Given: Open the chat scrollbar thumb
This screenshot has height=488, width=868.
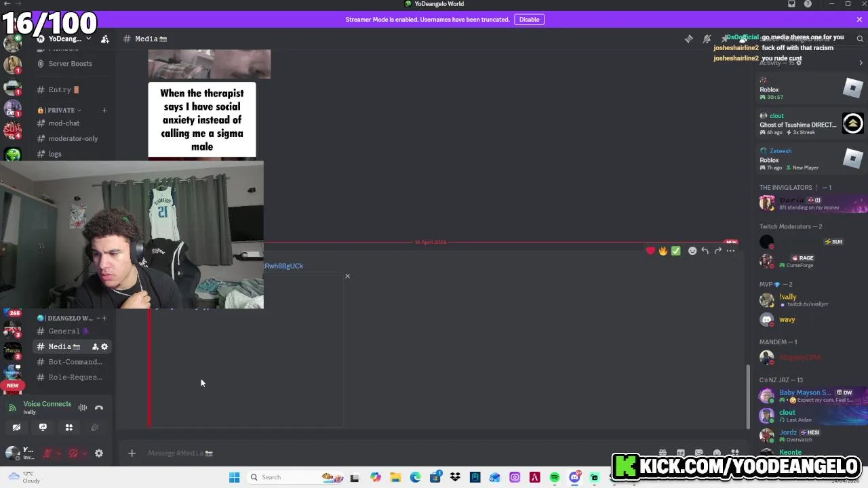Looking at the screenshot, I should tap(748, 396).
